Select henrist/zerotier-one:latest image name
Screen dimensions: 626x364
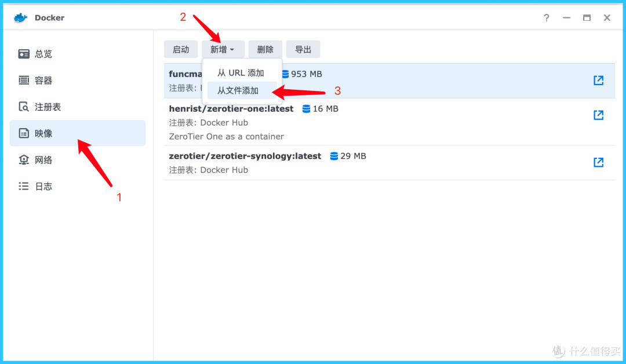[231, 108]
